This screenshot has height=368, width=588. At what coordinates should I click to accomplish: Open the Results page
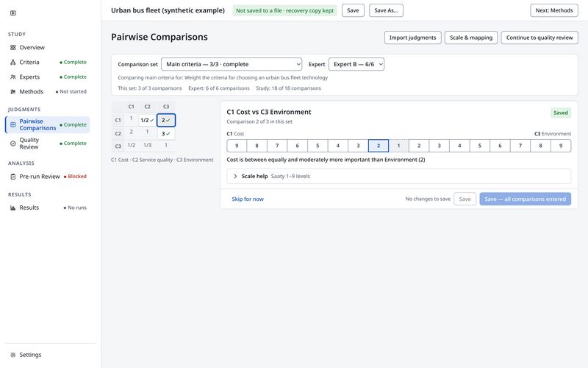click(x=48, y=208)
